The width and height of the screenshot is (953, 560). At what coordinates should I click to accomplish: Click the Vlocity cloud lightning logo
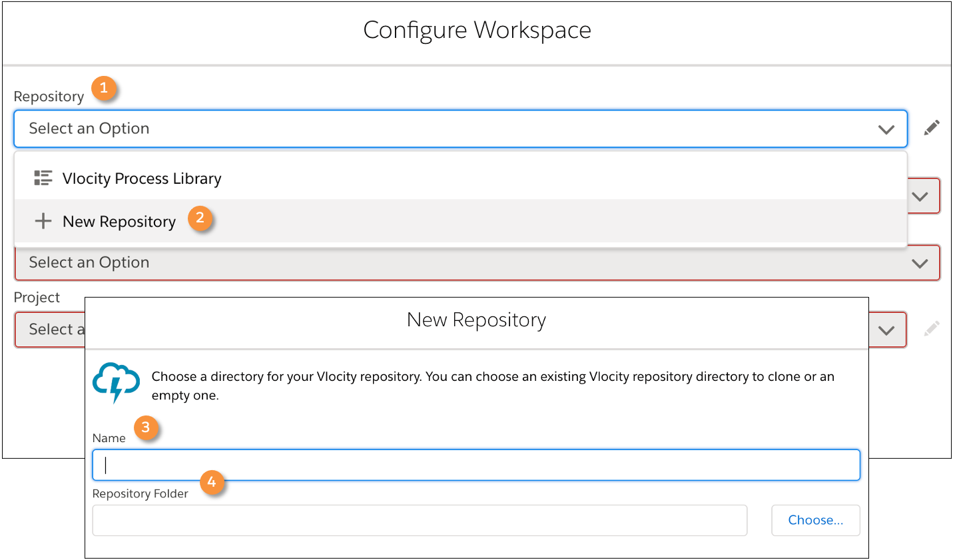point(117,383)
